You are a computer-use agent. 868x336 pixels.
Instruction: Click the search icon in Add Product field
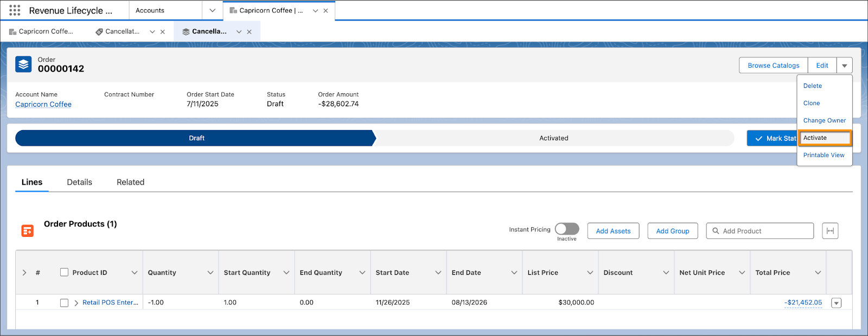(716, 231)
